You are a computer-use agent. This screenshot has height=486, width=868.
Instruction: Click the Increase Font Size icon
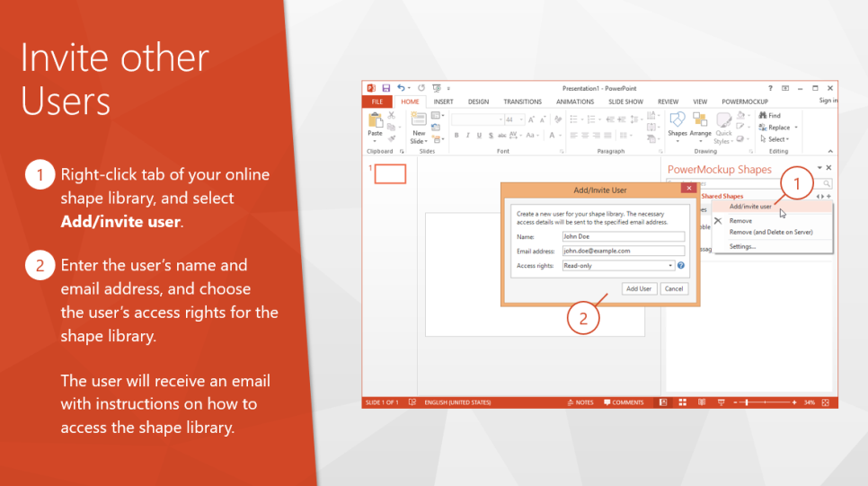point(531,119)
